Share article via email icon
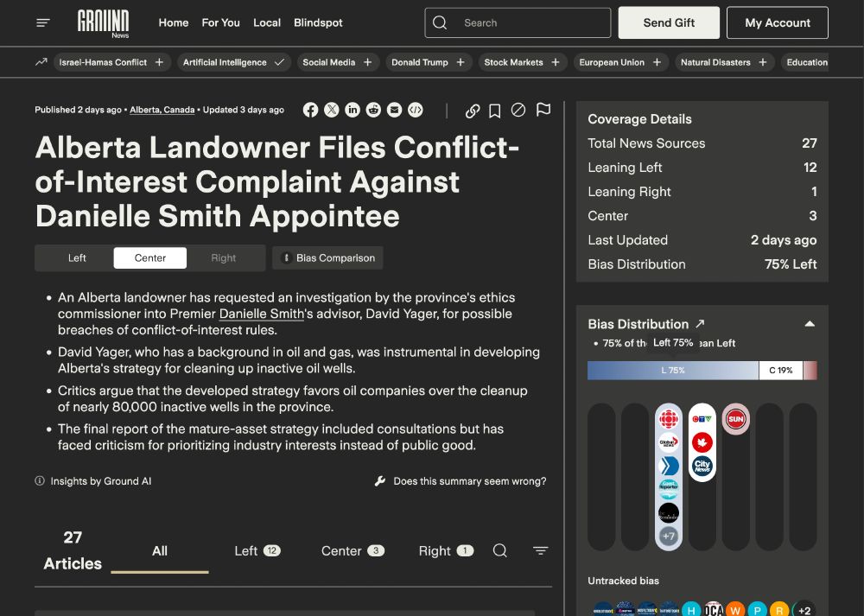This screenshot has width=864, height=616. click(x=394, y=111)
